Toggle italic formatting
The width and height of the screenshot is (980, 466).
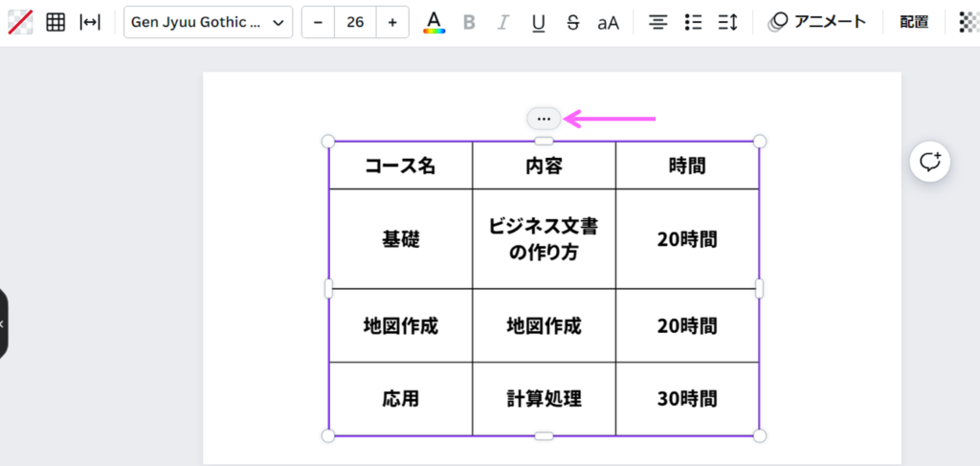pyautogui.click(x=503, y=22)
